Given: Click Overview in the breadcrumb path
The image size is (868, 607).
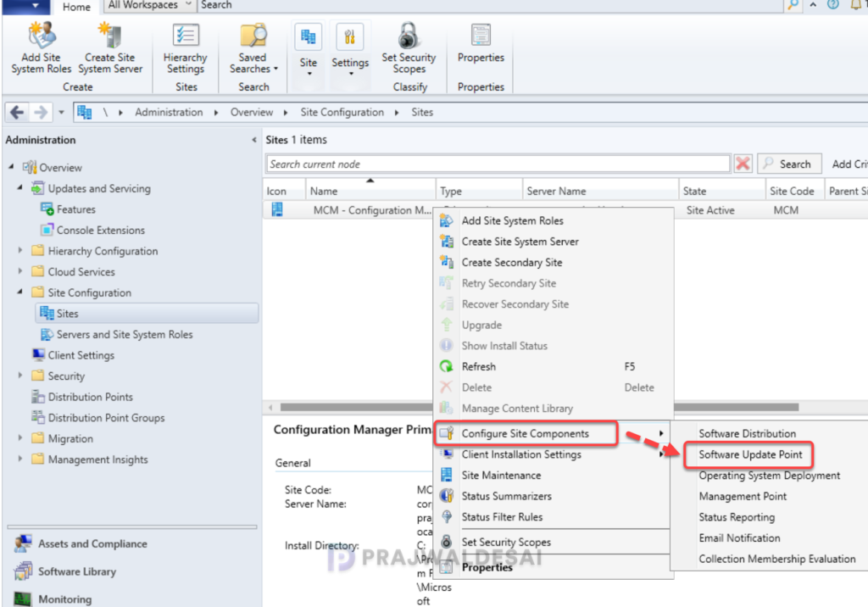Looking at the screenshot, I should (x=252, y=113).
